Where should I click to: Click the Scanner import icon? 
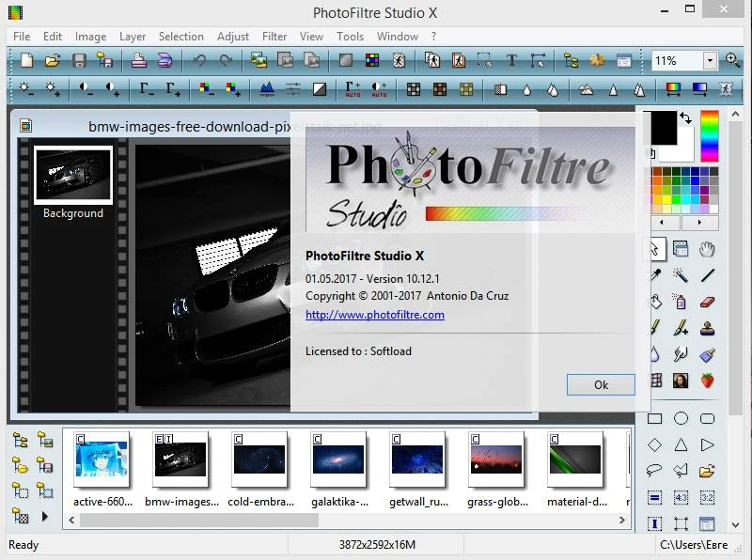click(x=165, y=61)
